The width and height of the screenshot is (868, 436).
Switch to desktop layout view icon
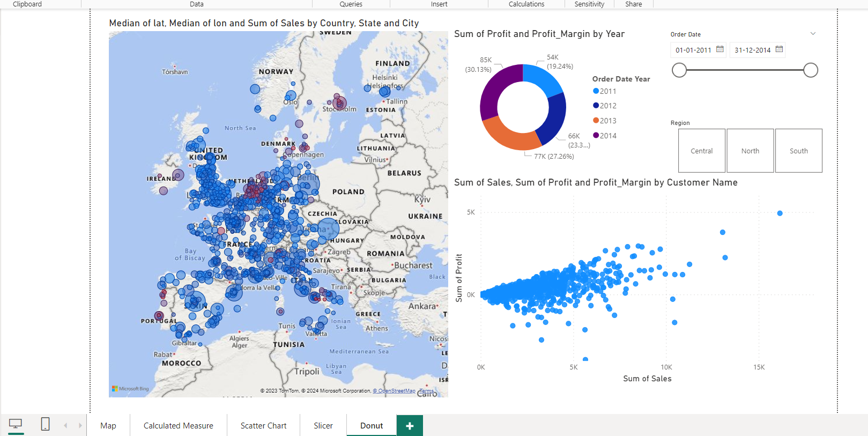point(16,424)
